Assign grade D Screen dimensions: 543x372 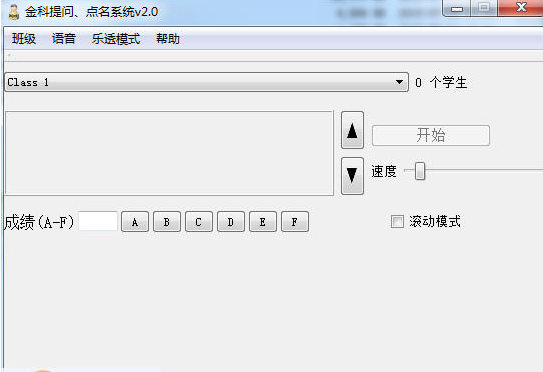click(231, 222)
